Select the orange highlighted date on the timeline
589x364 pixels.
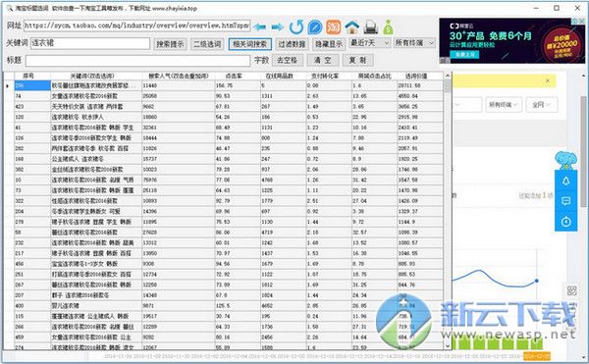[537, 355]
